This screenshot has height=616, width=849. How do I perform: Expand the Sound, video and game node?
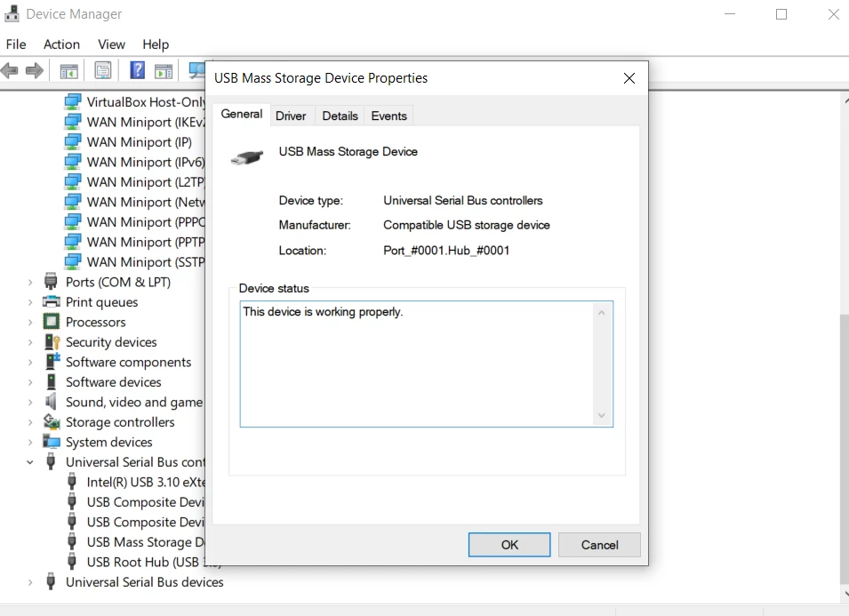(x=30, y=402)
